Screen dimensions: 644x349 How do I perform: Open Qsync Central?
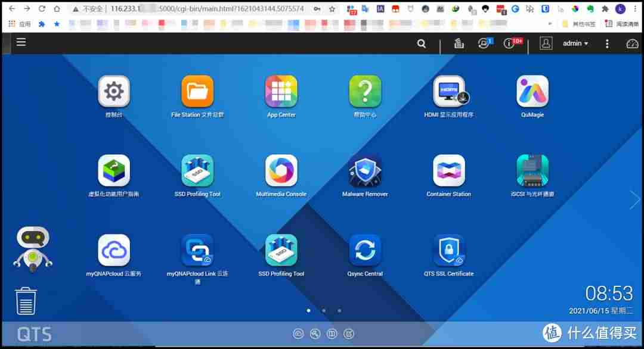coord(365,250)
